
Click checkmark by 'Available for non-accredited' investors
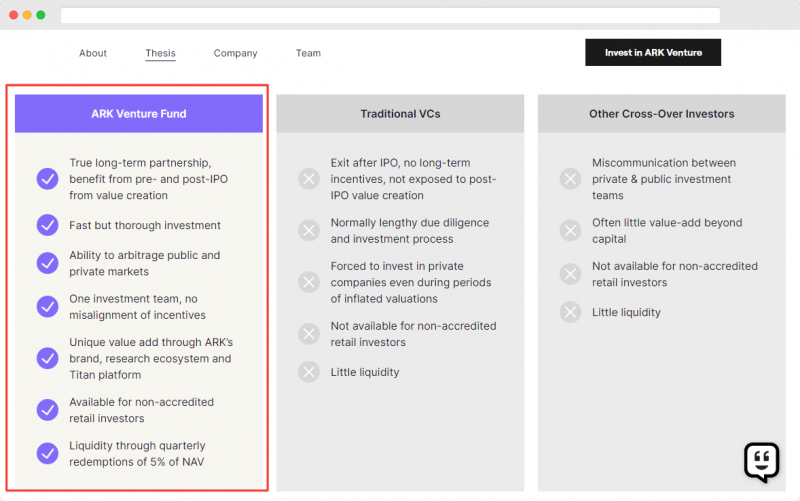click(x=47, y=410)
